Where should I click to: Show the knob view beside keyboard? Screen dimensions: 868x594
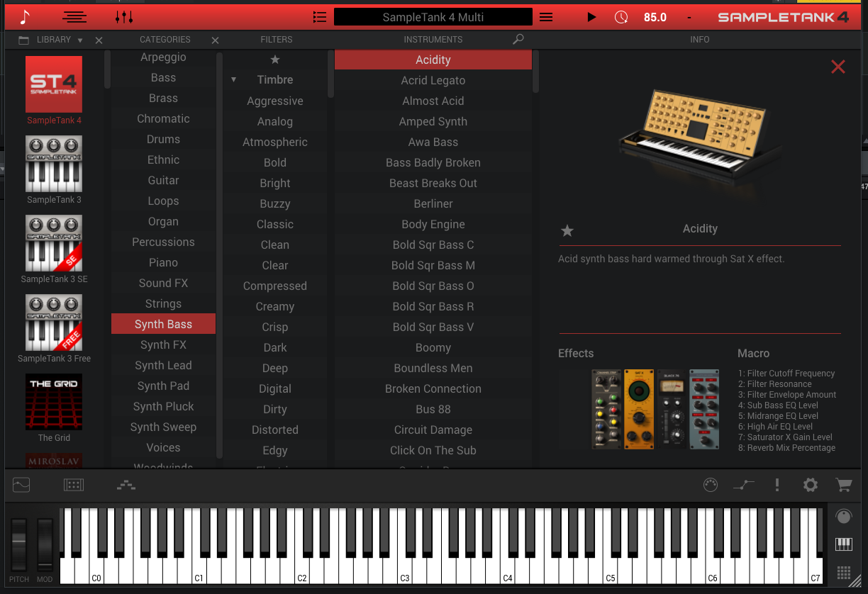tap(844, 517)
